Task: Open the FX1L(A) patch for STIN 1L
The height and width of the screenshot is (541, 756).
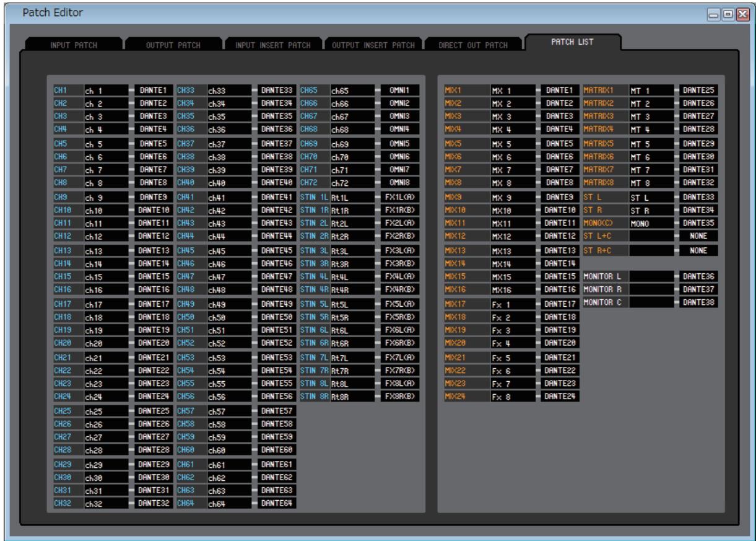Action: pos(399,198)
